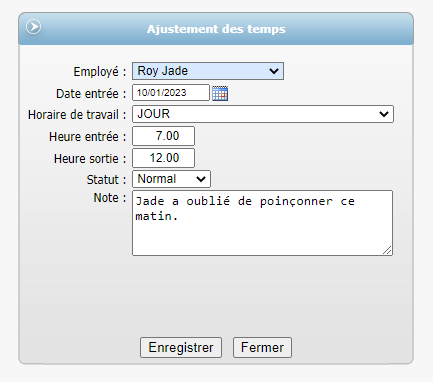
Task: Select the Heure entrée field showing 7.00
Action: [163, 136]
